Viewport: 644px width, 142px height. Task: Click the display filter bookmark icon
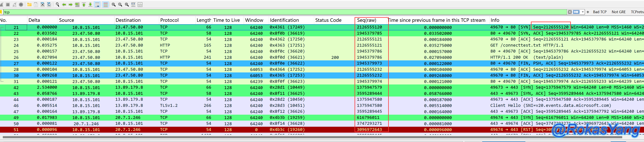coord(1,12)
